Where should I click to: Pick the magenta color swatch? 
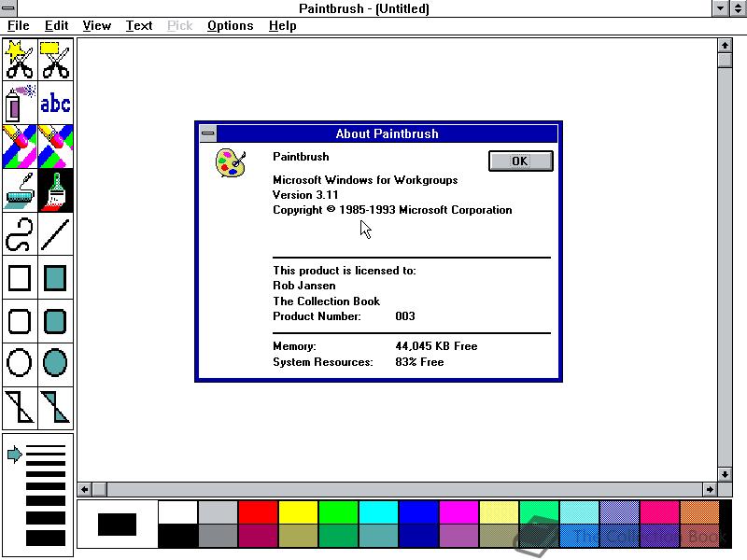click(458, 512)
